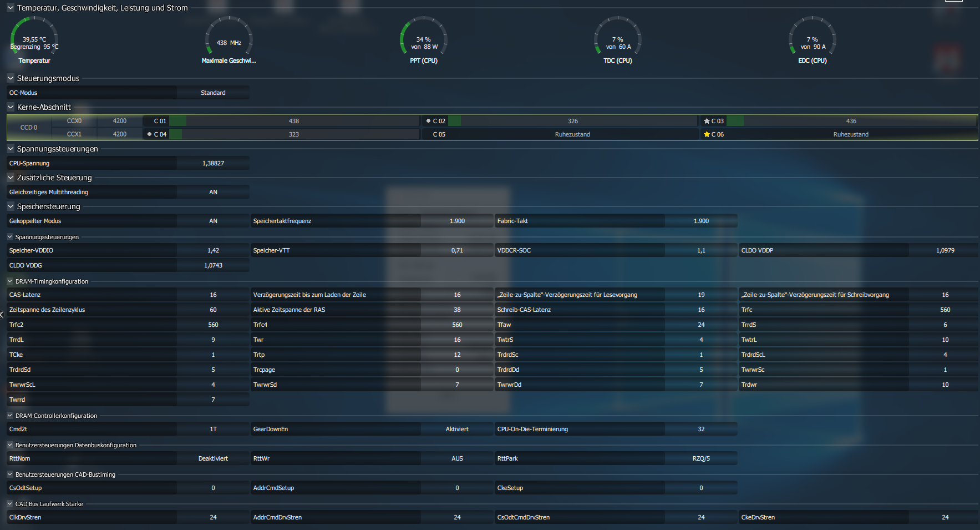
Task: Click the C 04 core speed bar
Action: point(294,134)
